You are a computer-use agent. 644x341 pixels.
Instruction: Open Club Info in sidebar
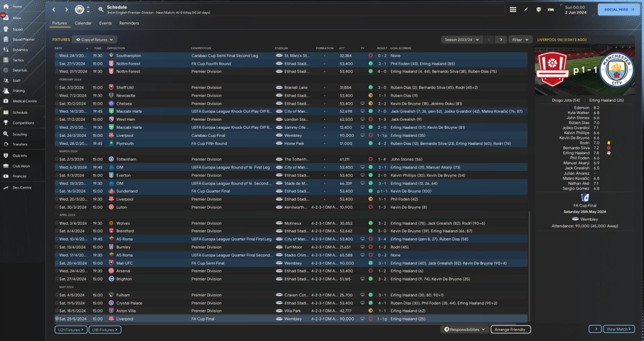[20, 156]
